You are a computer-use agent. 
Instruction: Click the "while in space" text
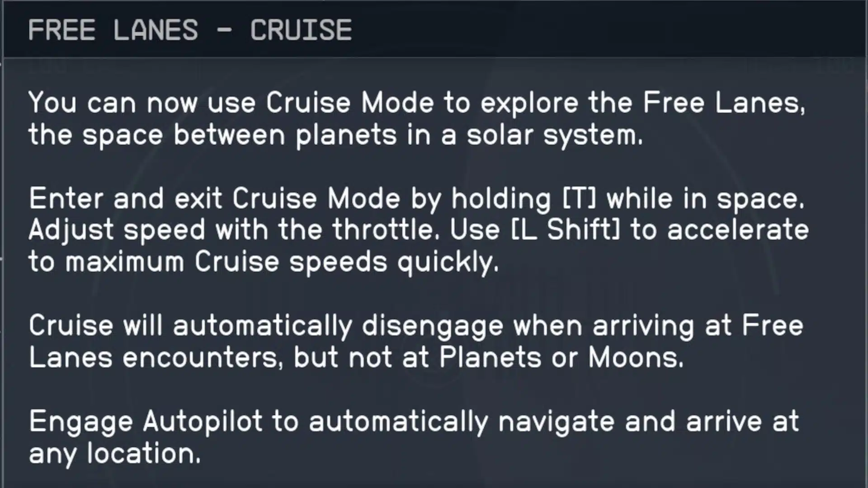coord(705,199)
